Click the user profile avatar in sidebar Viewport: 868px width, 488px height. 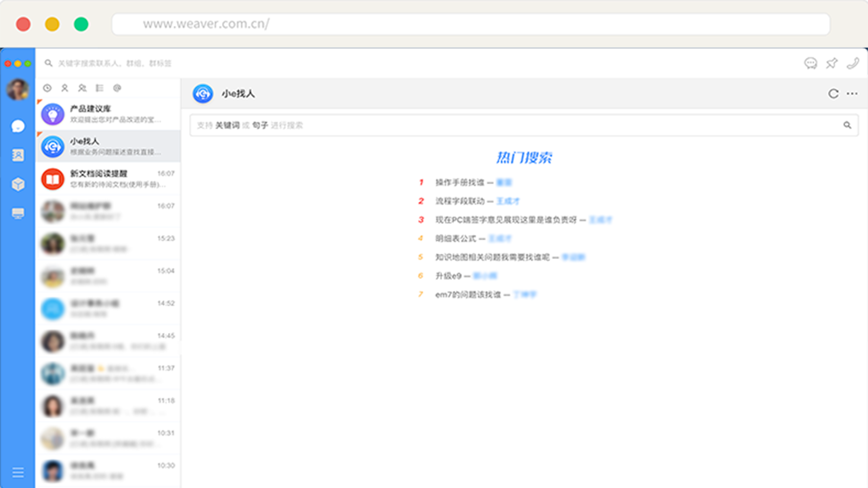click(18, 89)
